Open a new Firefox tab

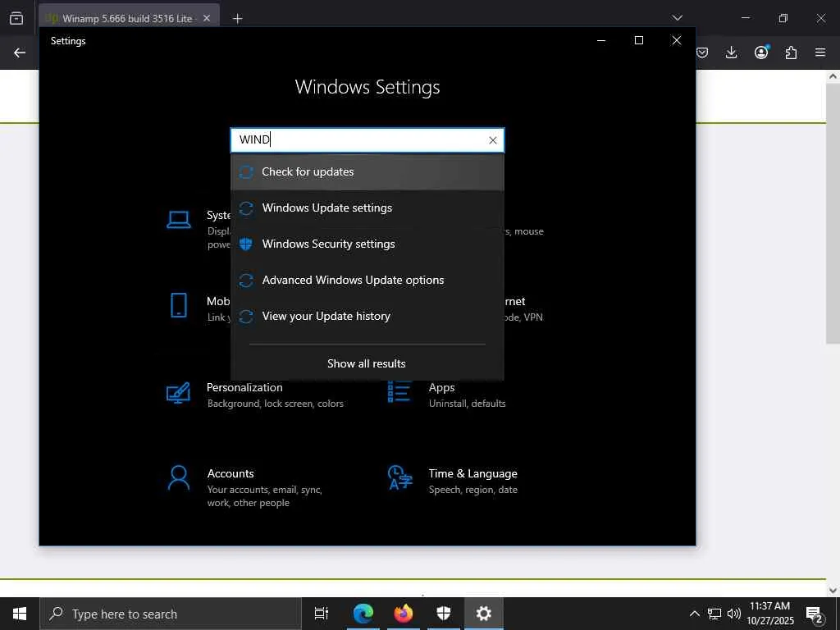[x=237, y=19]
